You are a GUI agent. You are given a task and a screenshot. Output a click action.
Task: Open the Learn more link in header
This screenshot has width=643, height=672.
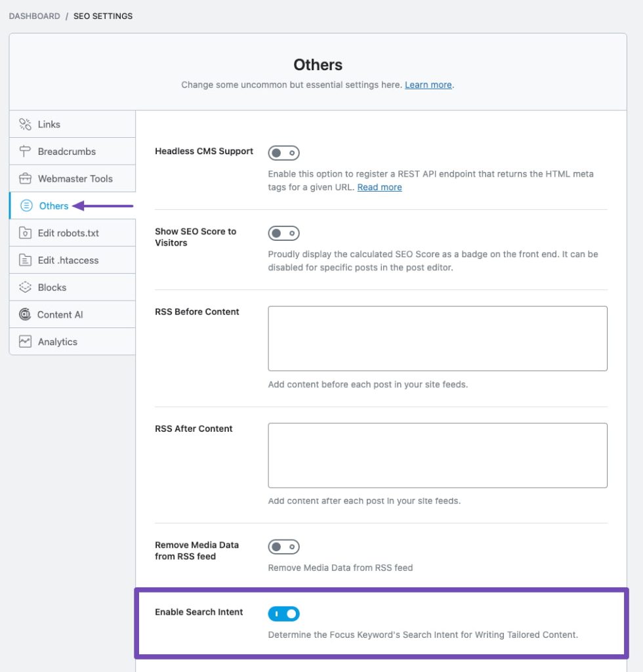click(x=428, y=85)
